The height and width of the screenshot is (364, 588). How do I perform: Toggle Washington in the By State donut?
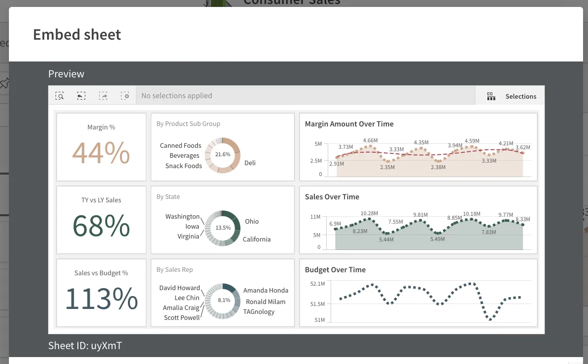(182, 217)
